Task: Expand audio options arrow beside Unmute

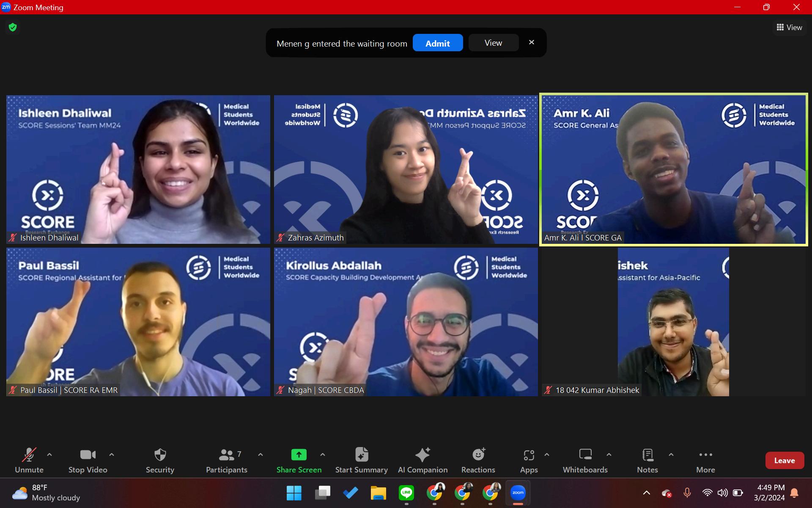Action: point(49,455)
